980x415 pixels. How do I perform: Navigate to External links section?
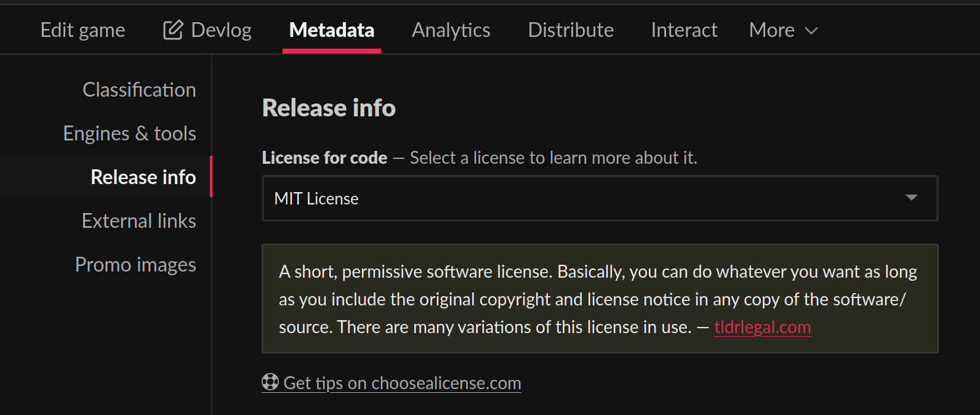[139, 221]
